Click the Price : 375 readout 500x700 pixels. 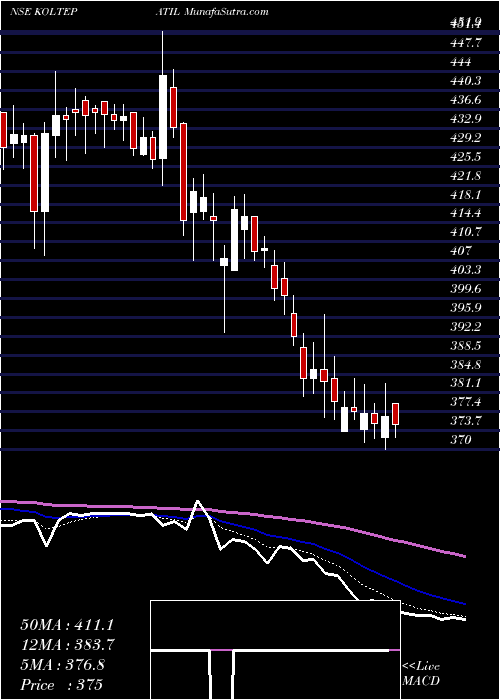[x=61, y=685]
